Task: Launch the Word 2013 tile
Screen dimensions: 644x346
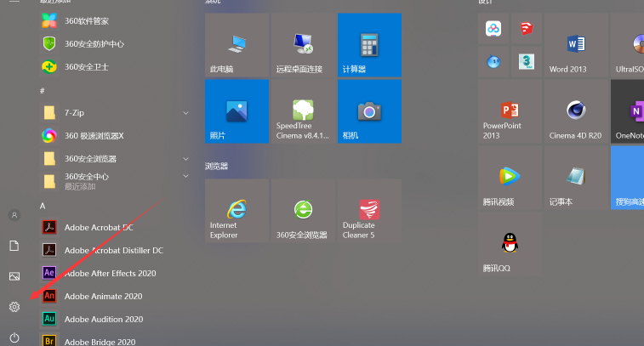Action: (576, 45)
